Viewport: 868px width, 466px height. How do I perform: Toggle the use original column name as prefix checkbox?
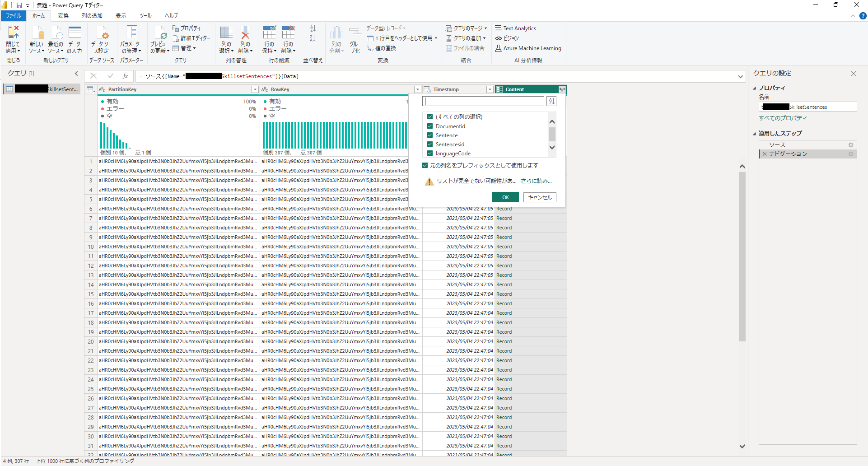(x=425, y=165)
